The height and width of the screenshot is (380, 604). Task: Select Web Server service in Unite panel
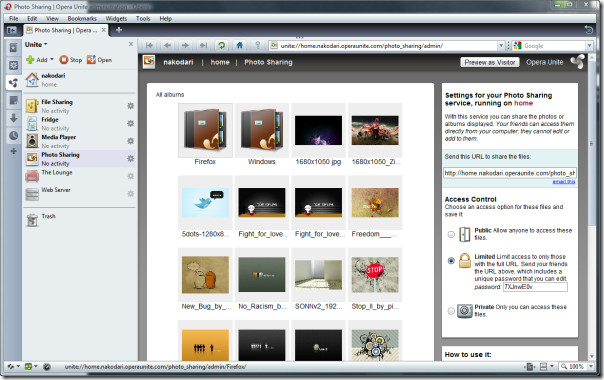(79, 193)
